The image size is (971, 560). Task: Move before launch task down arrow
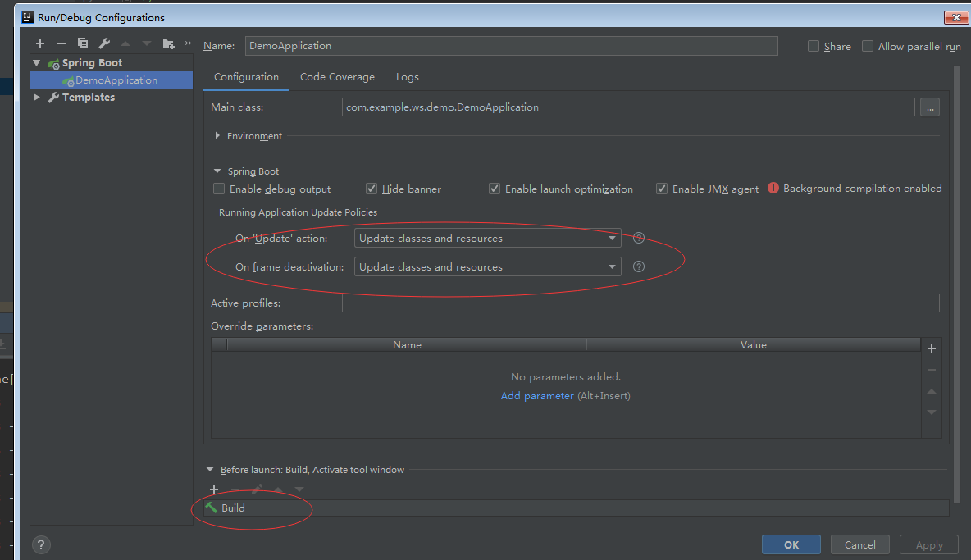pos(299,489)
